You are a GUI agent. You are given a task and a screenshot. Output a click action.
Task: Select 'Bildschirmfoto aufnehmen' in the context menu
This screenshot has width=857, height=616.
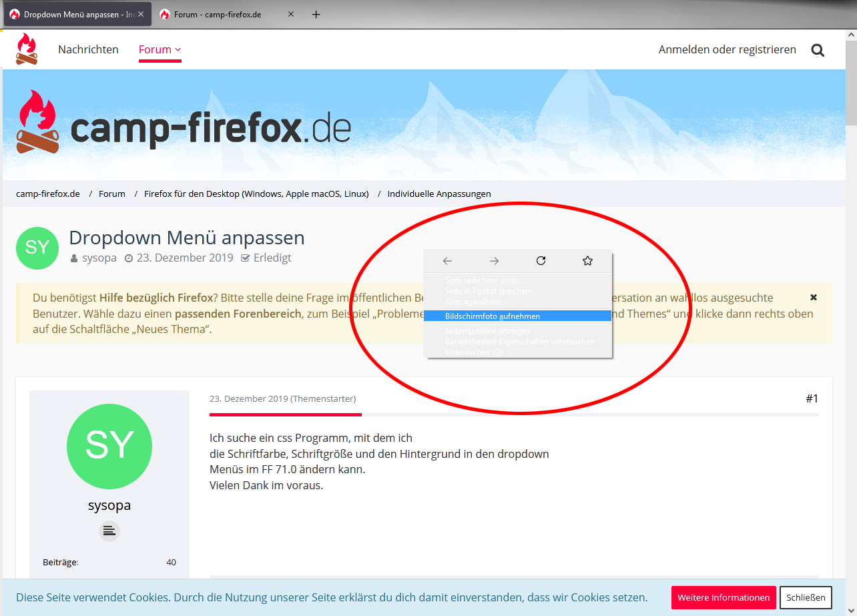tap(518, 316)
